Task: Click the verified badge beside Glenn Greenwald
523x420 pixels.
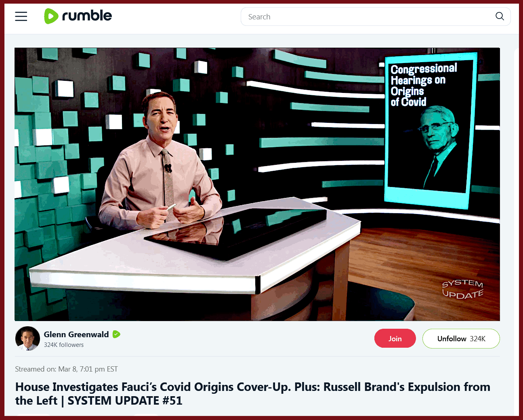Action: click(x=116, y=334)
